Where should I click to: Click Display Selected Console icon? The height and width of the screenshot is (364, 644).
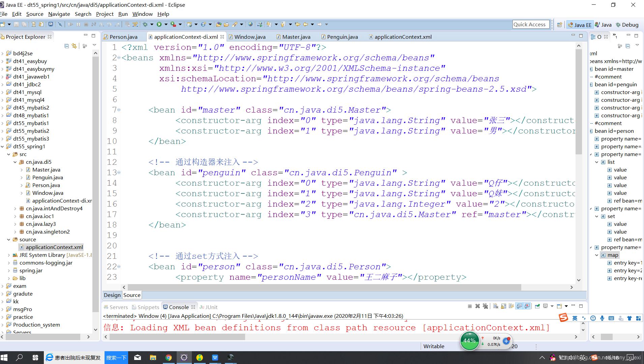point(545,306)
